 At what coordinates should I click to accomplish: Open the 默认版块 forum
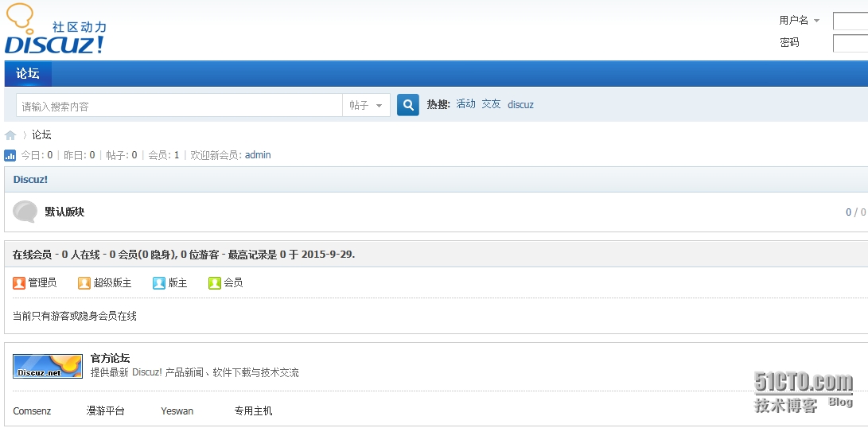click(x=64, y=212)
